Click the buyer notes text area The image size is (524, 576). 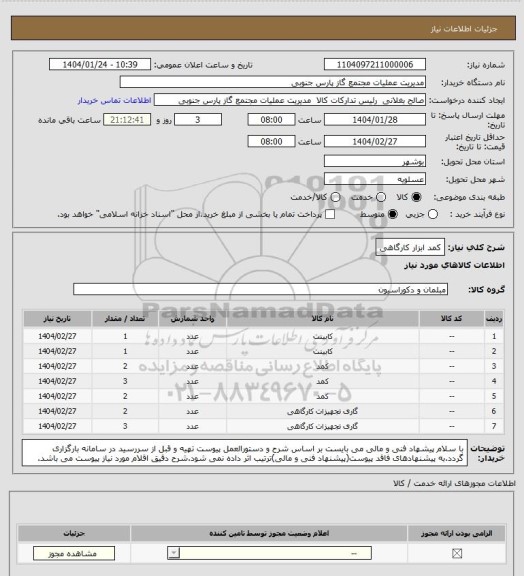point(245,454)
